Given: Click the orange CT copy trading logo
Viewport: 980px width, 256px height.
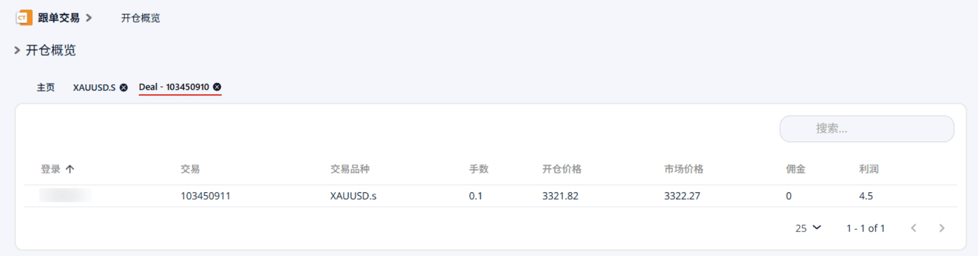Looking at the screenshot, I should coord(24,18).
